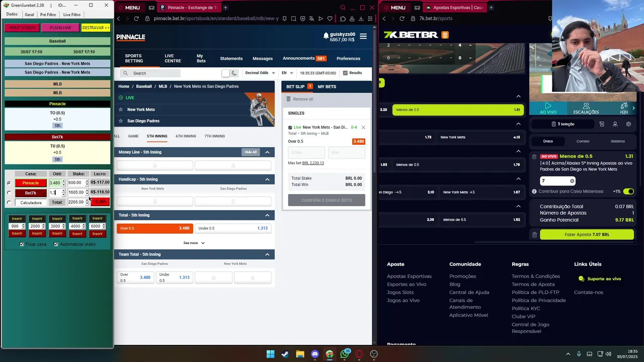This screenshot has width=644, height=362.
Task: Collapse the Team Total - 5th Inning section
Action: pyautogui.click(x=267, y=254)
